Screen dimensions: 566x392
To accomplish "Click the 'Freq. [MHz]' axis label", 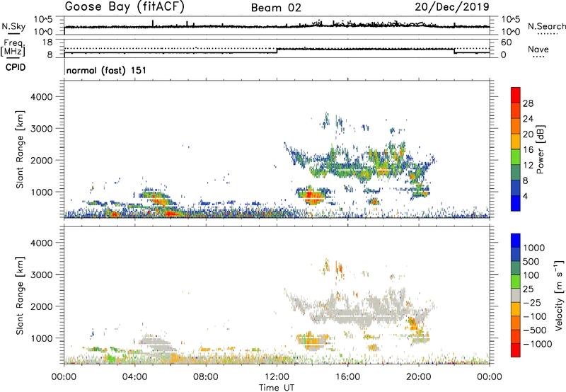I will (x=13, y=48).
